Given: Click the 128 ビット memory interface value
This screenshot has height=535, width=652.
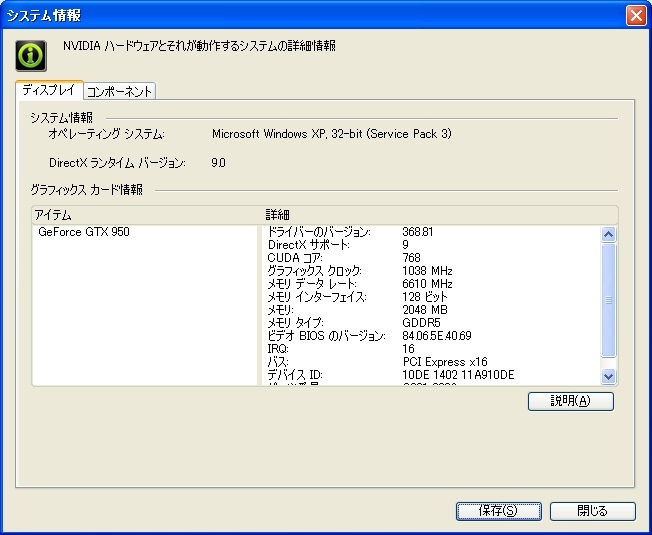Looking at the screenshot, I should (x=425, y=297).
